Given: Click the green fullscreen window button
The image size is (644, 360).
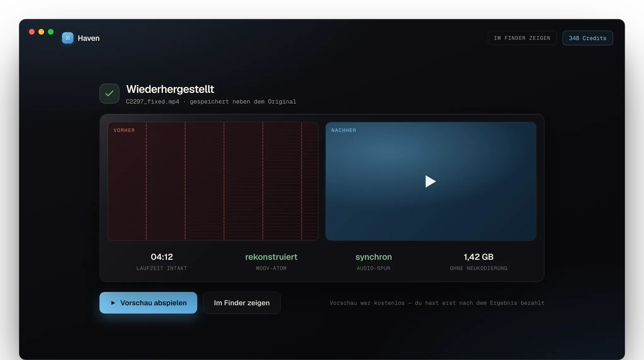Looking at the screenshot, I should tap(51, 32).
